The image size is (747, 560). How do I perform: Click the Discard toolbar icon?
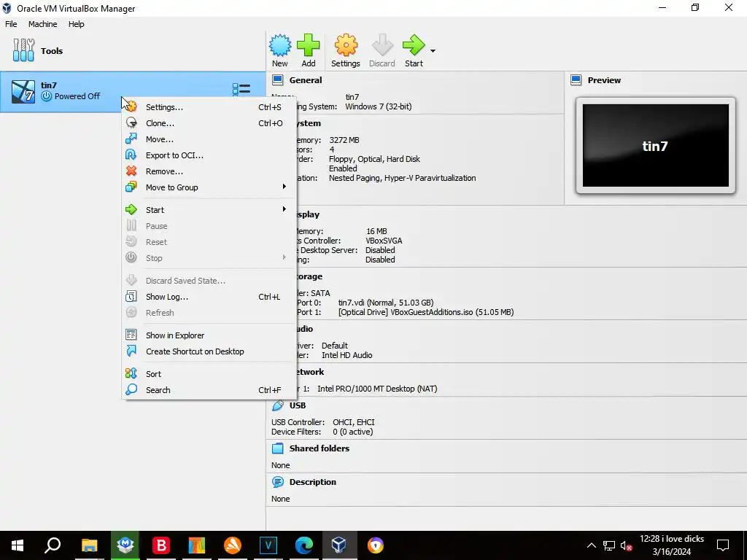pyautogui.click(x=382, y=46)
